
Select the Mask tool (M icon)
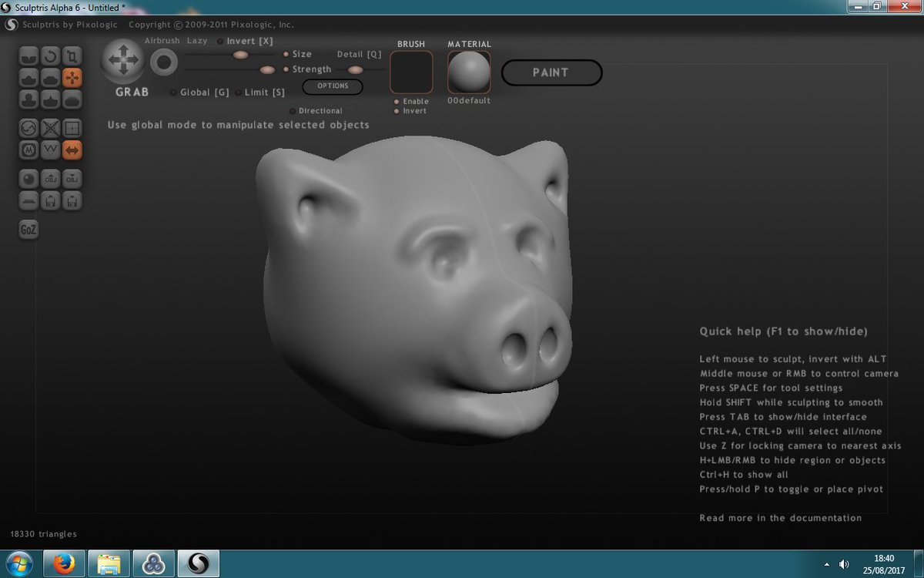[29, 150]
